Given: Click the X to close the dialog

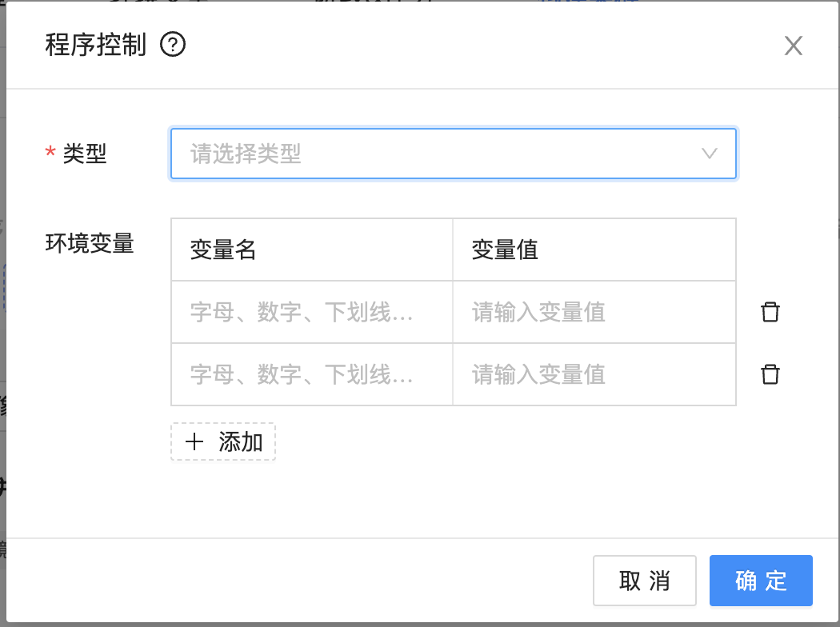Looking at the screenshot, I should pos(793,46).
